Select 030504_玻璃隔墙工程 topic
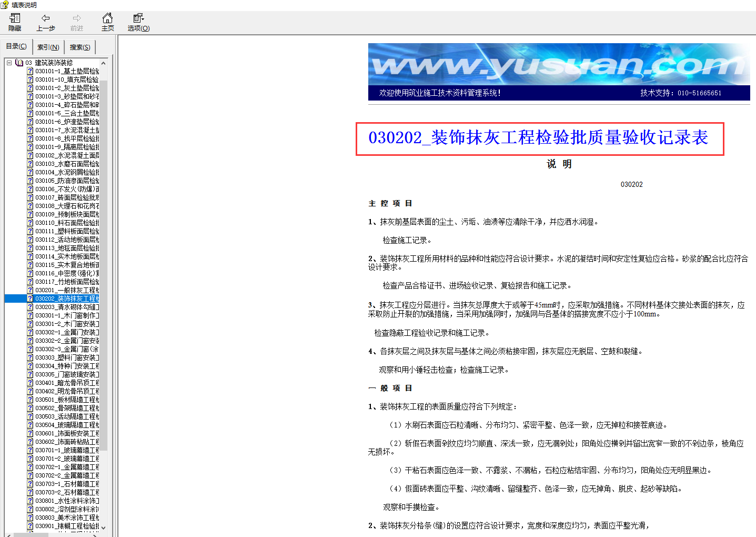 67,425
